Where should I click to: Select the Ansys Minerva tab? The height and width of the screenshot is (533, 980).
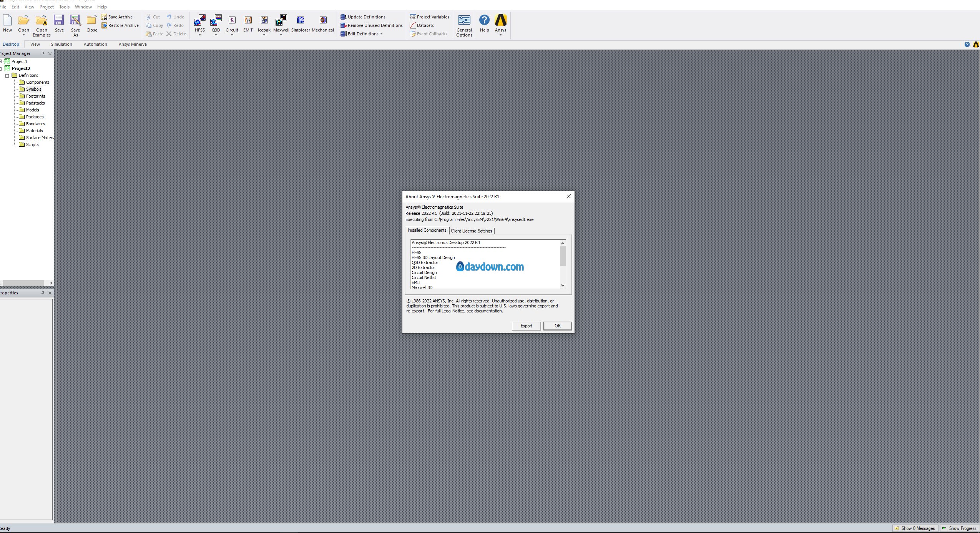point(133,44)
